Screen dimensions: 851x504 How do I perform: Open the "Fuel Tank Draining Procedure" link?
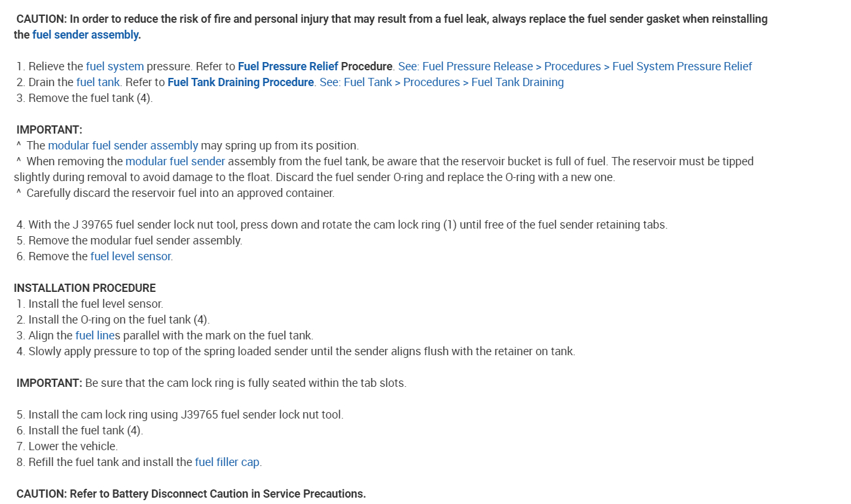pos(240,82)
